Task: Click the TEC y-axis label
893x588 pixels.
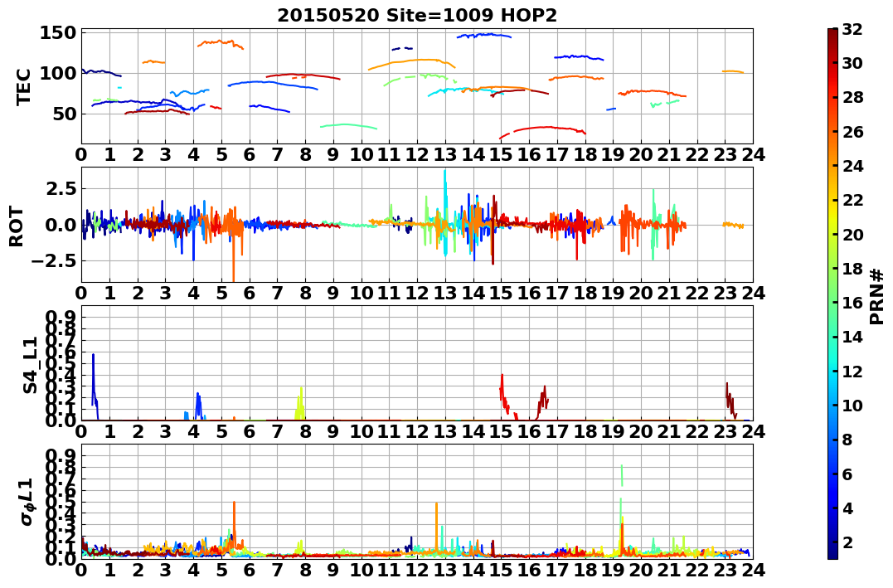Action: point(22,86)
